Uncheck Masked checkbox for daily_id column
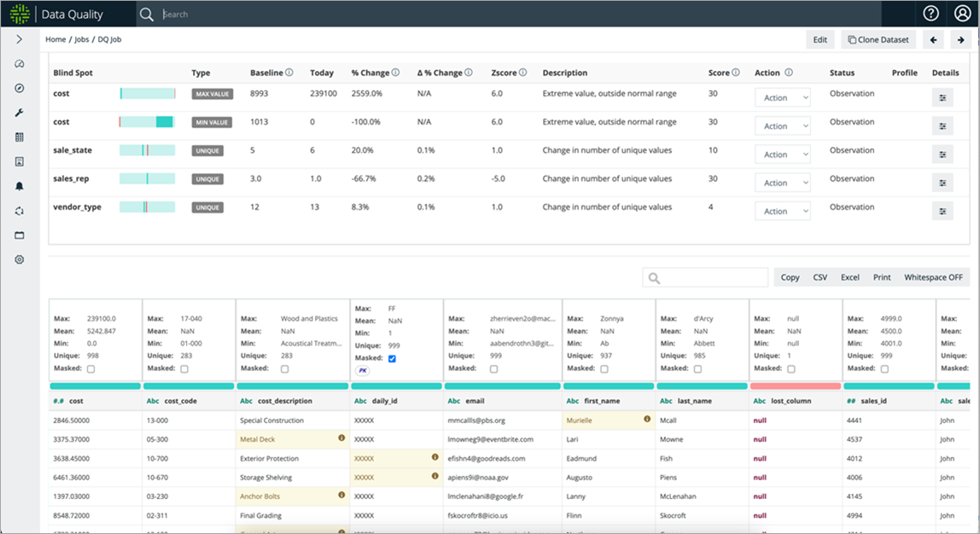Screen dimensions: 980x534 [392, 358]
